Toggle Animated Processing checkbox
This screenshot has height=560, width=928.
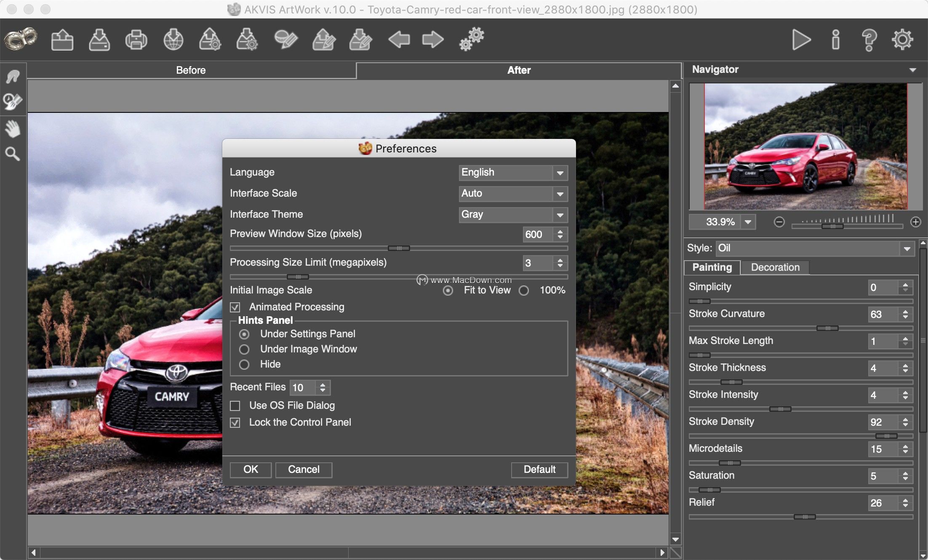click(x=236, y=307)
